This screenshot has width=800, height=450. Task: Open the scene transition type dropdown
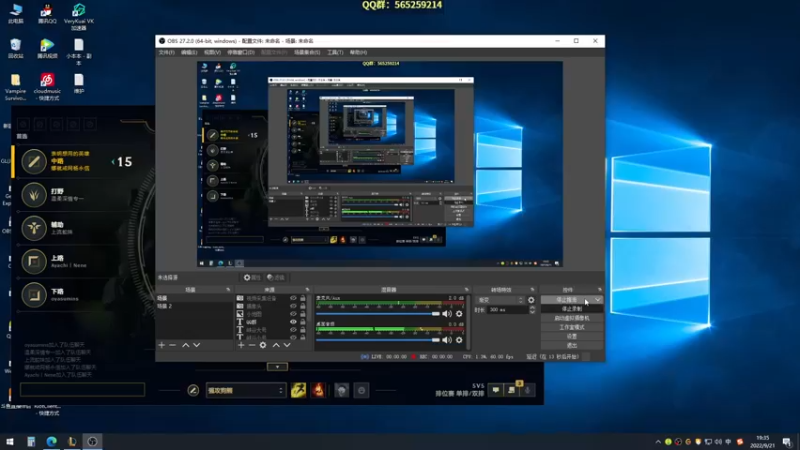500,300
